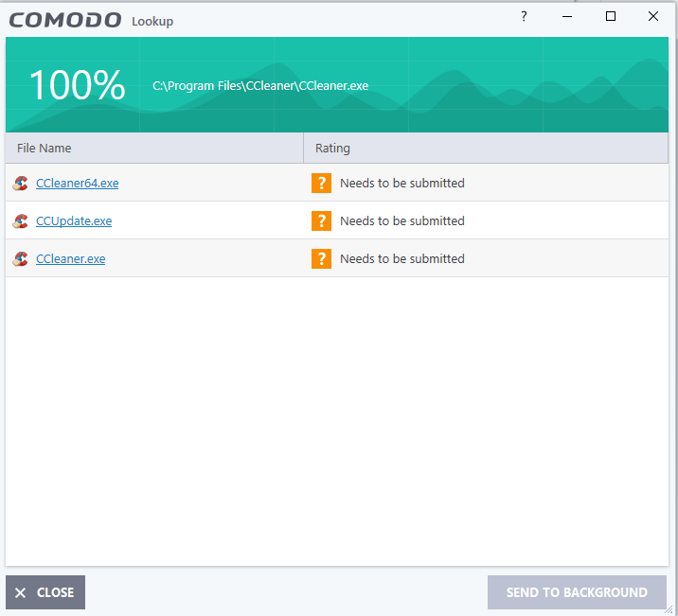Viewport: 678px width, 616px height.
Task: Click the COMODO logo
Action: coord(65,20)
